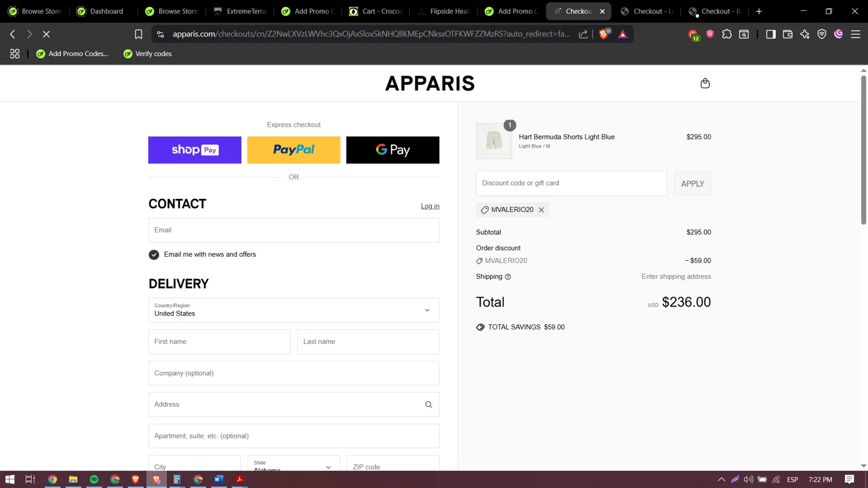
Task: Open Word from the taskbar
Action: 219,479
